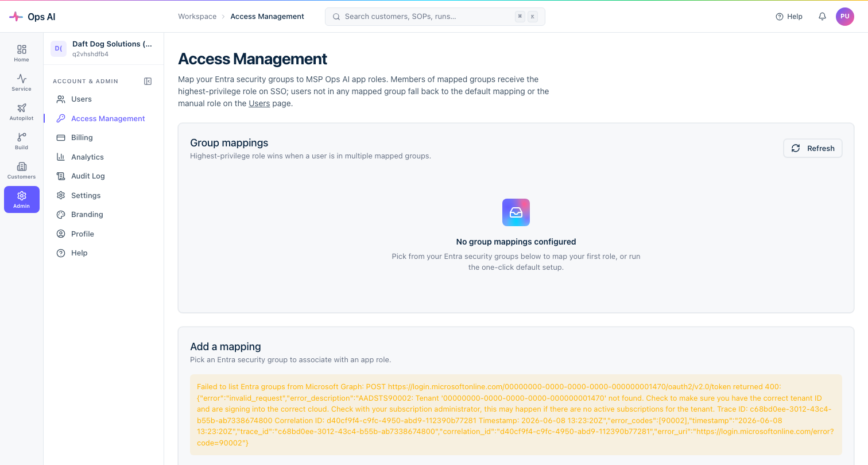This screenshot has width=868, height=465.
Task: Open Service in the left rail
Action: tap(22, 83)
